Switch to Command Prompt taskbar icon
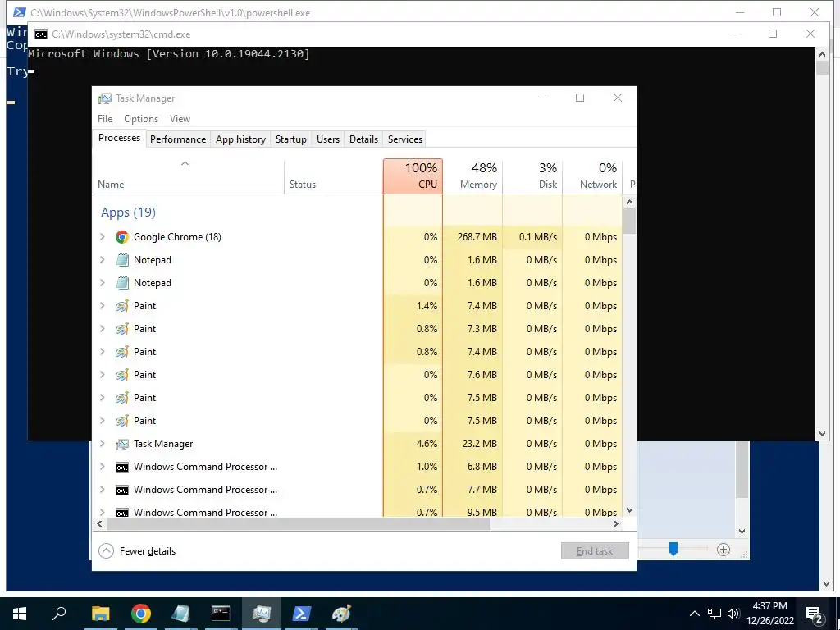The image size is (840, 630). 221,614
